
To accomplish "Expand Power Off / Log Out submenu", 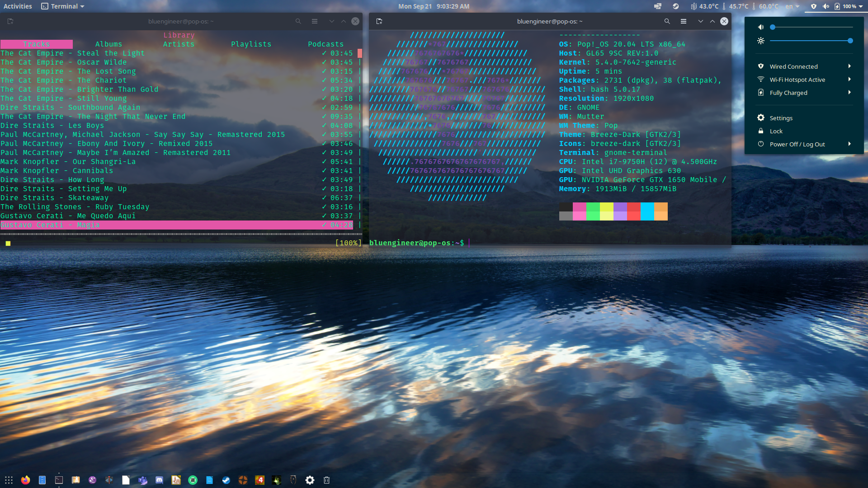I will [849, 144].
